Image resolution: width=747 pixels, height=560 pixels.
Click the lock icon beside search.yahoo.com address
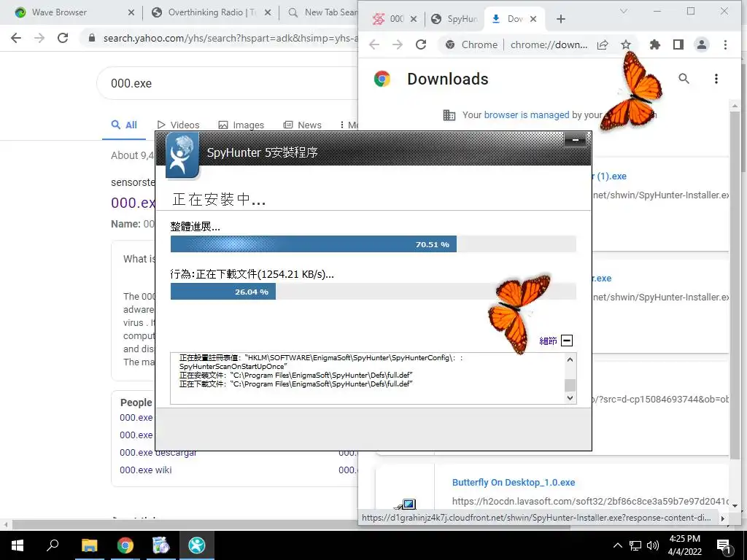(x=92, y=38)
